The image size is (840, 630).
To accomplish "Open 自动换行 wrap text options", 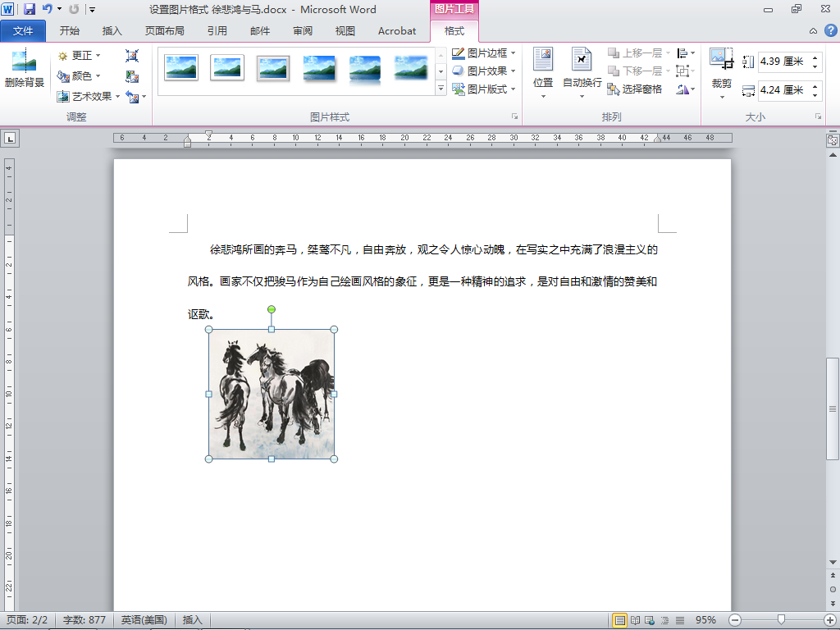I will pos(582,73).
